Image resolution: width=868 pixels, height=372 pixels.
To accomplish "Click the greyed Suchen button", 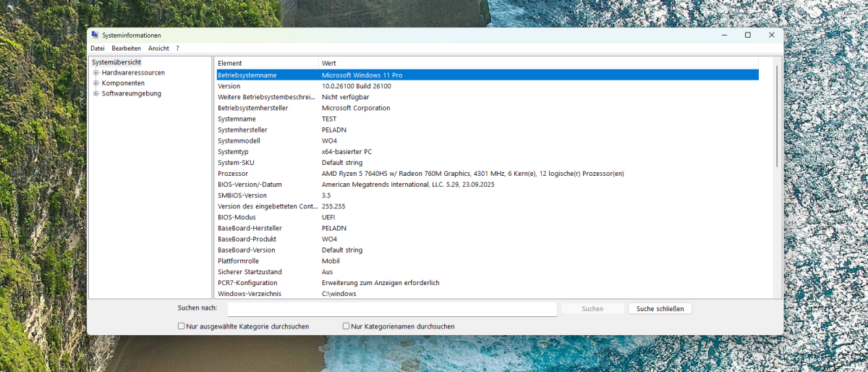I will pos(592,308).
